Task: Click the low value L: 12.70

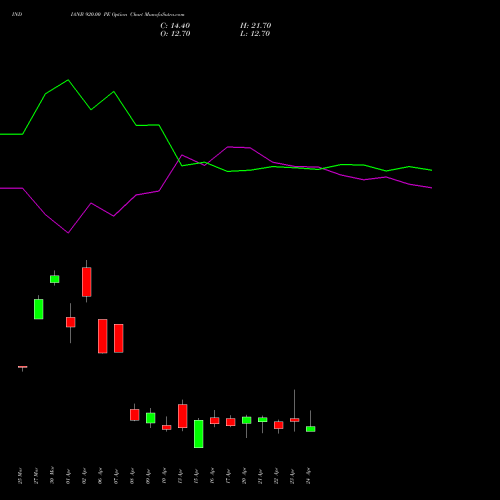Action: point(255,34)
